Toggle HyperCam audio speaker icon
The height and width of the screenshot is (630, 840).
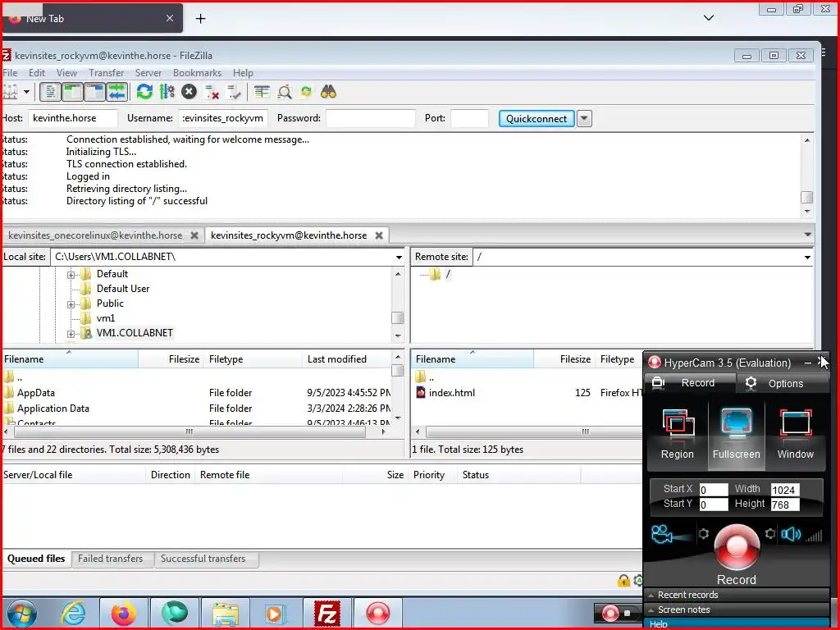[x=790, y=534]
